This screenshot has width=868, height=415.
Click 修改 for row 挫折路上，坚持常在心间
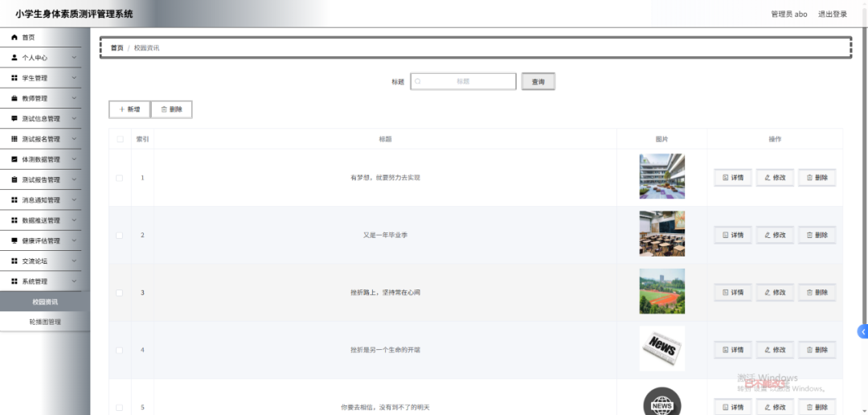click(x=775, y=293)
